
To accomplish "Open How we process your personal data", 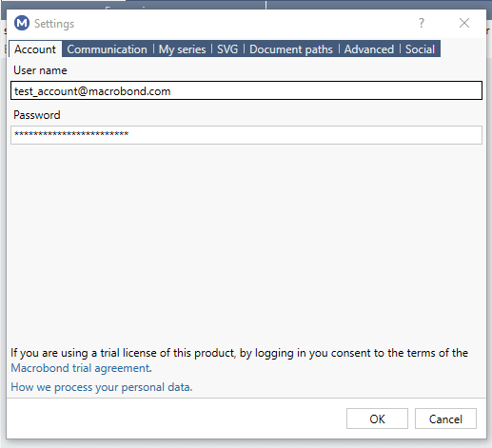I will (x=102, y=387).
